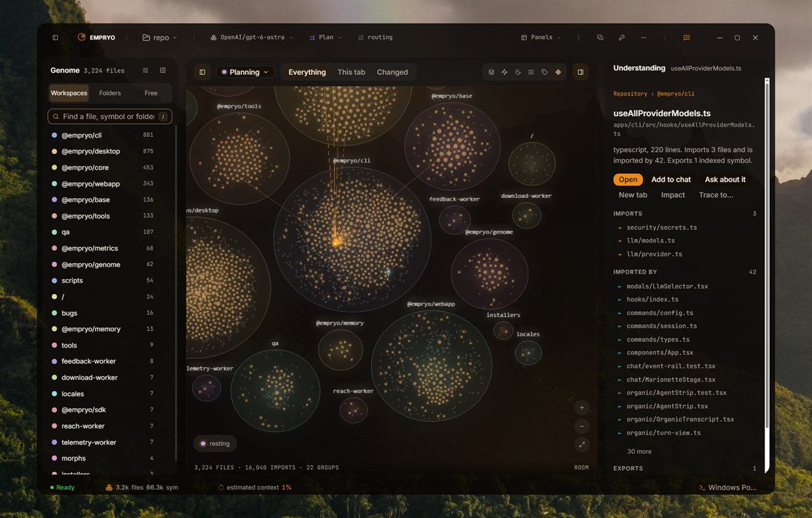Viewport: 812px width, 518px height.
Task: Click Ask about it
Action: pyautogui.click(x=725, y=180)
